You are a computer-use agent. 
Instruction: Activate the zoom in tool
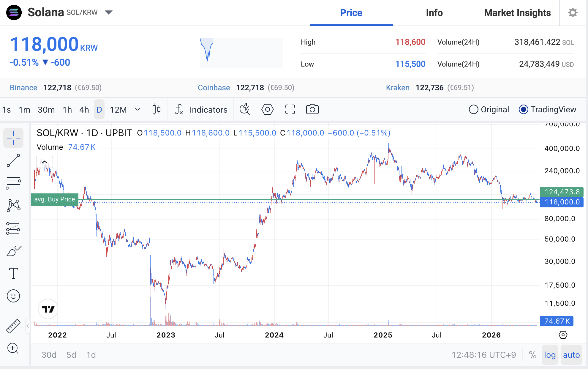[x=13, y=348]
